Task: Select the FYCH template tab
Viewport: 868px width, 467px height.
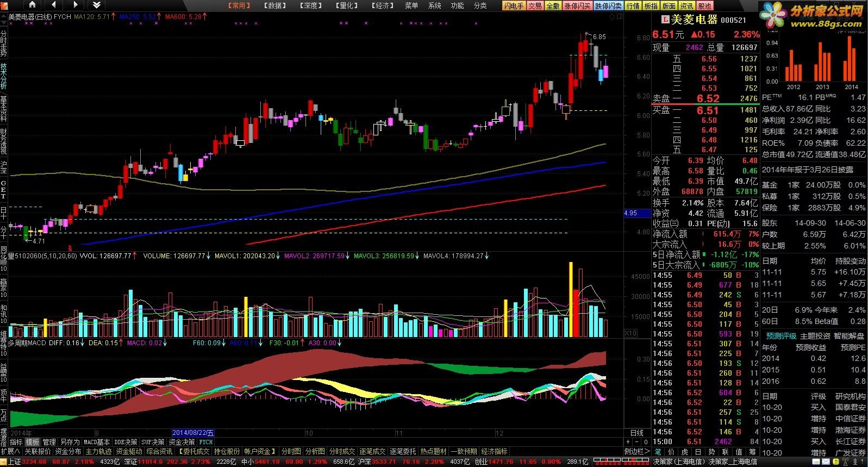Action: [x=205, y=442]
